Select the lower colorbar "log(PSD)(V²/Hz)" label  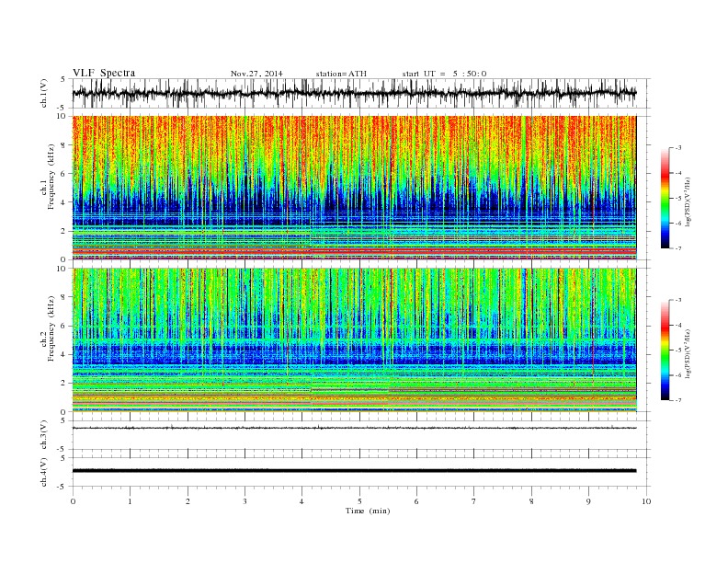(x=688, y=353)
